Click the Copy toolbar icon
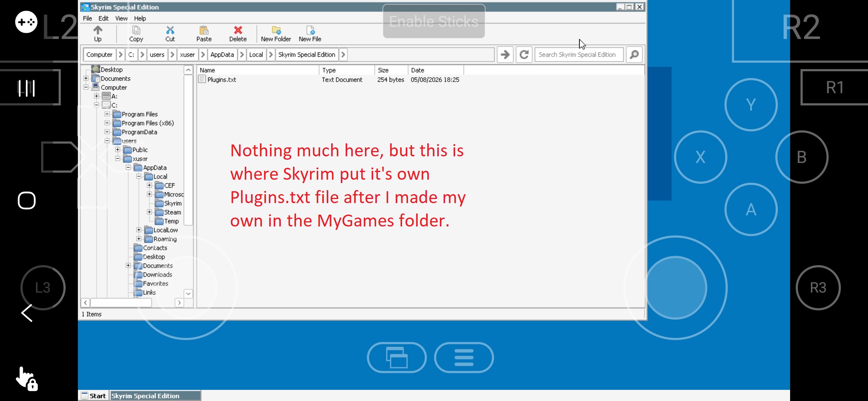The height and width of the screenshot is (401, 868). (136, 30)
